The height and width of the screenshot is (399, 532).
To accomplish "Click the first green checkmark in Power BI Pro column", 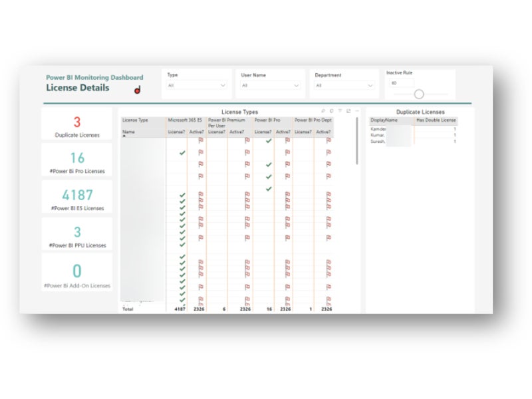I will click(269, 141).
